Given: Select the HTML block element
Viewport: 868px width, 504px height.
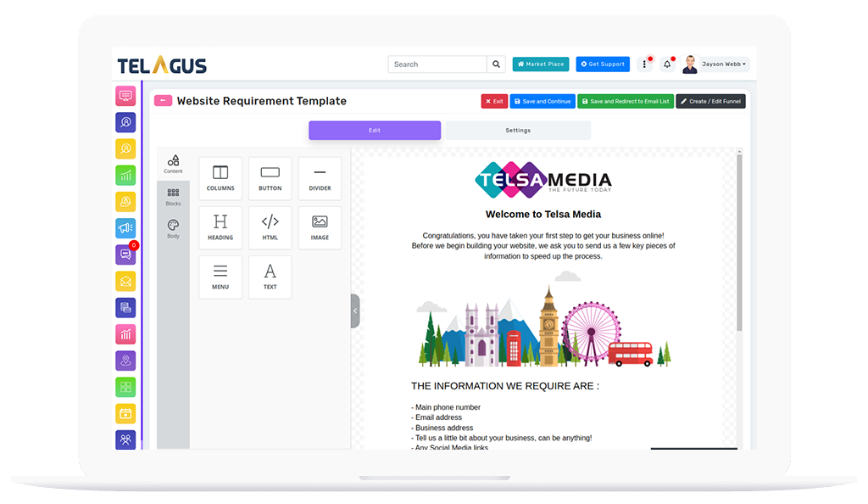Looking at the screenshot, I should coord(270,227).
